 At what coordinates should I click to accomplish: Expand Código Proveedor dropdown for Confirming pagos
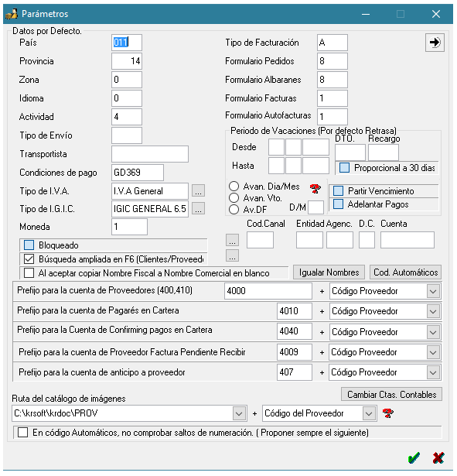(x=433, y=332)
